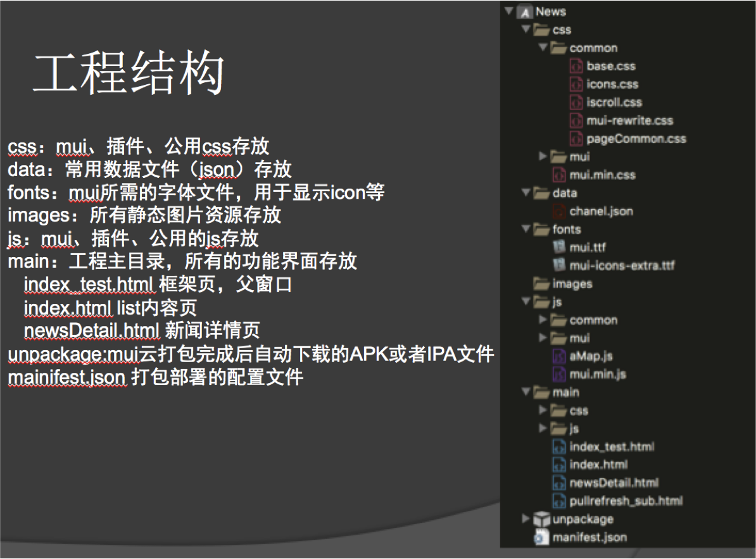This screenshot has height=559, width=756.
Task: Select index_test.html in the file tree
Action: (611, 447)
